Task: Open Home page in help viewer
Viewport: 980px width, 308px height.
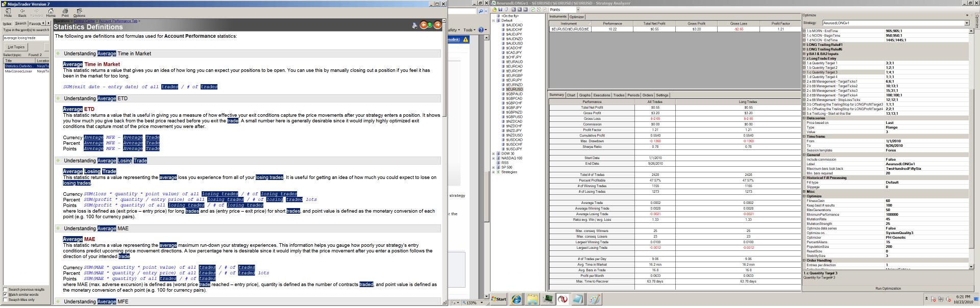Action: (x=51, y=13)
